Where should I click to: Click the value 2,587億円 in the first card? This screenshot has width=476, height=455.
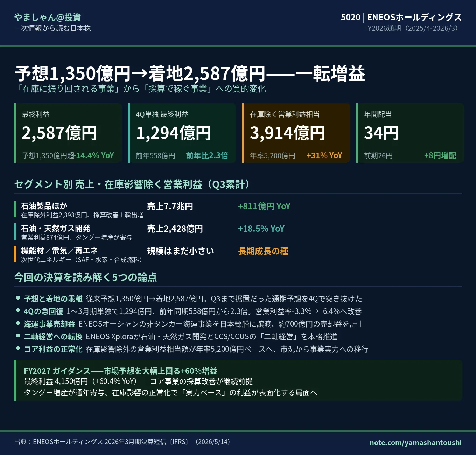[59, 133]
